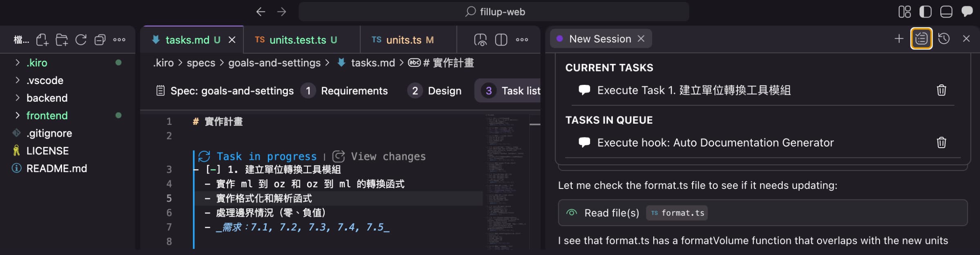Open the Requirements step
The width and height of the screenshot is (980, 255).
click(344, 91)
